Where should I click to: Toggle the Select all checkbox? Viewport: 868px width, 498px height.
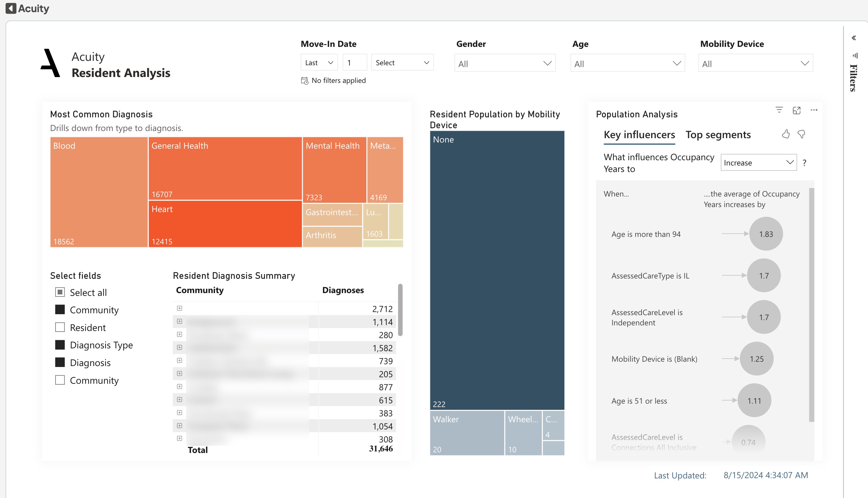(60, 292)
